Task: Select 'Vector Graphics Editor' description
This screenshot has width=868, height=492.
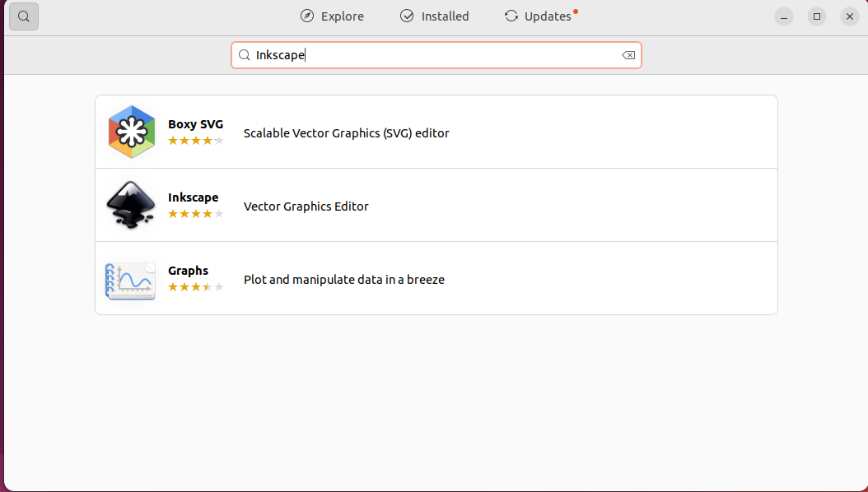Action: click(306, 207)
